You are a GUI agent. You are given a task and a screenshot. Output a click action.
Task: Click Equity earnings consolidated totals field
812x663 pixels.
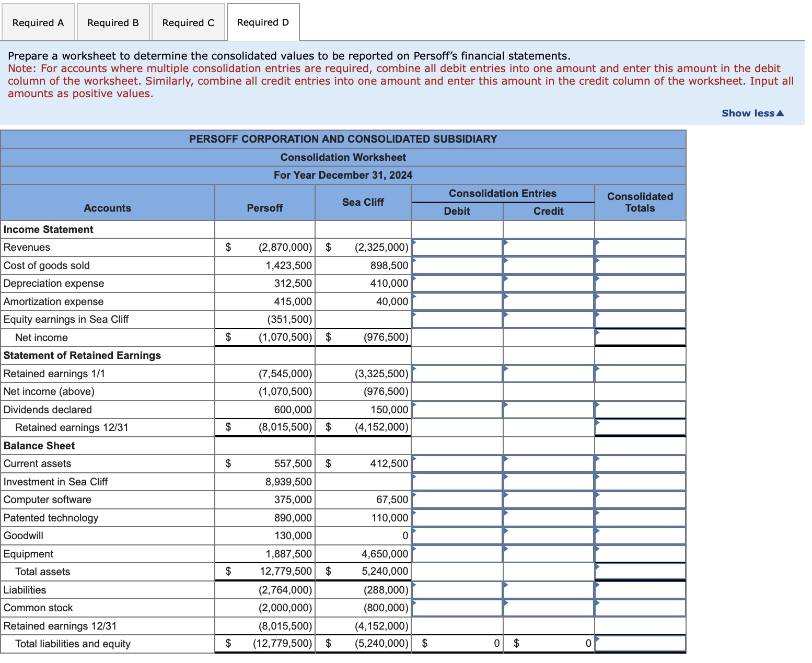point(640,320)
